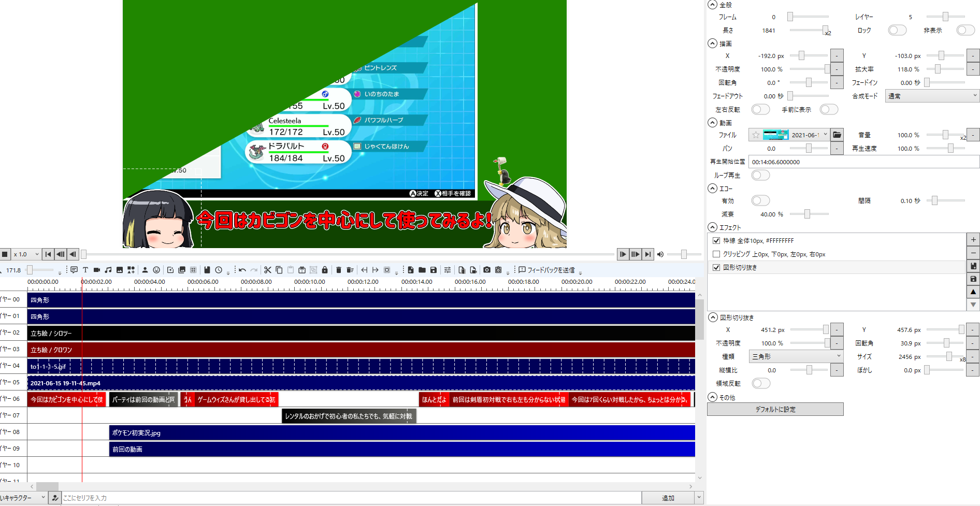The width and height of the screenshot is (980, 506).
Task: Click the 追加 button beside the dialogue input
Action: coord(668,498)
